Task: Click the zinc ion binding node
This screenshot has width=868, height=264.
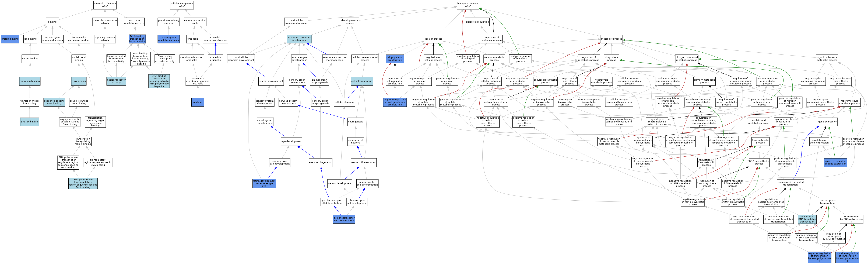Action: (30, 122)
